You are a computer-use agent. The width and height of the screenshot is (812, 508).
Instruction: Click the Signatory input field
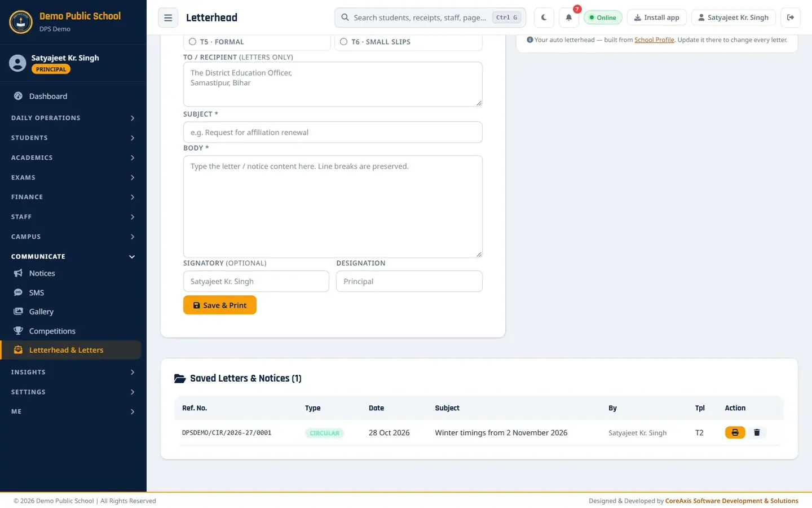tap(256, 281)
